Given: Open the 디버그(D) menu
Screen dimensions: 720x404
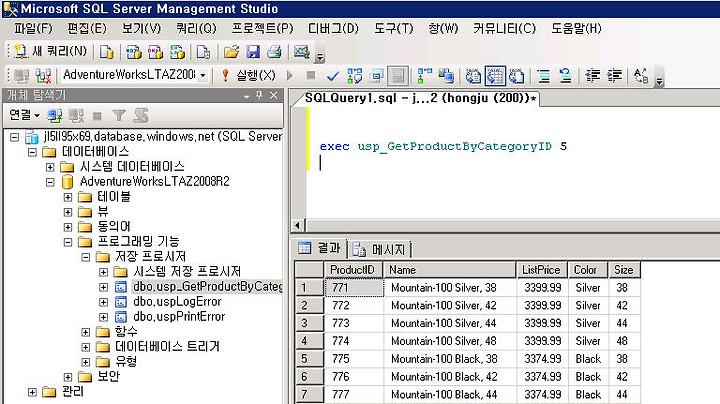Looking at the screenshot, I should coord(333,28).
